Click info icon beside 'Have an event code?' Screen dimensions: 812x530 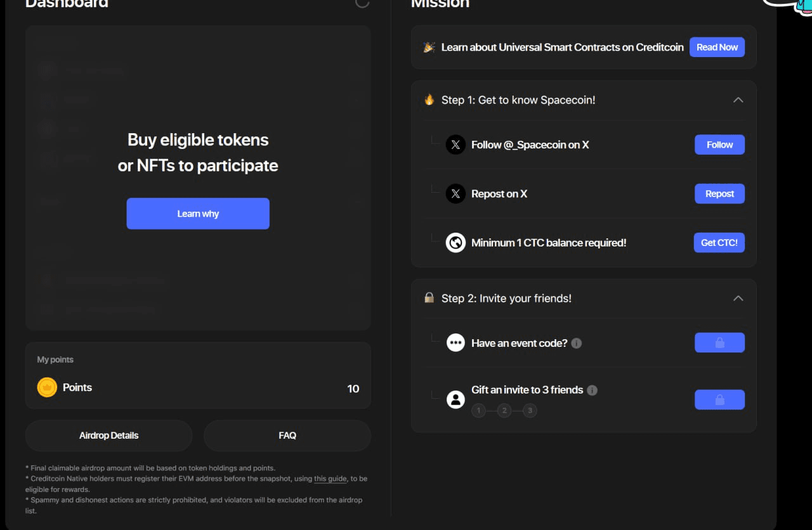(x=577, y=343)
